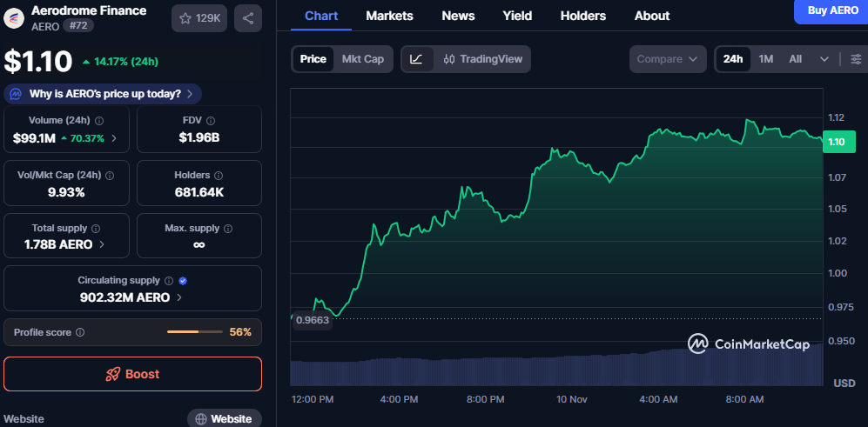868x427 pixels.
Task: Toggle chart to Mkt Cap view
Action: point(362,59)
